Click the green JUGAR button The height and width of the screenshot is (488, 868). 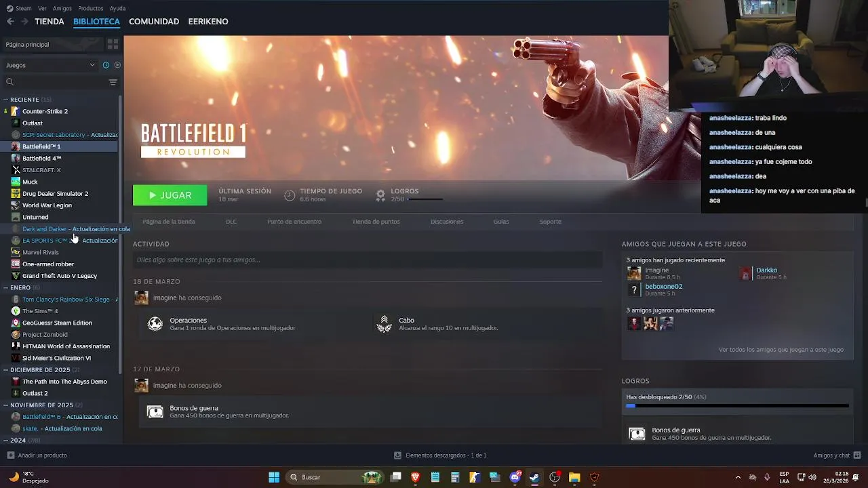170,195
